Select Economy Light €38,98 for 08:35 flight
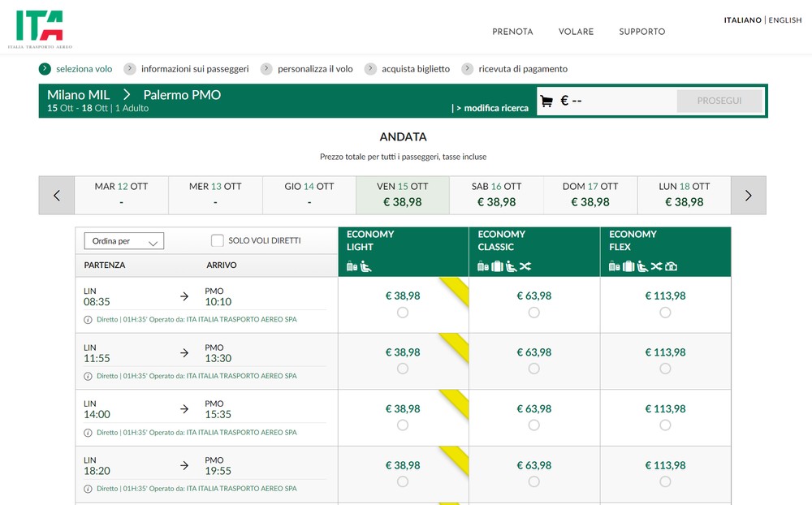The image size is (812, 505). click(x=403, y=313)
